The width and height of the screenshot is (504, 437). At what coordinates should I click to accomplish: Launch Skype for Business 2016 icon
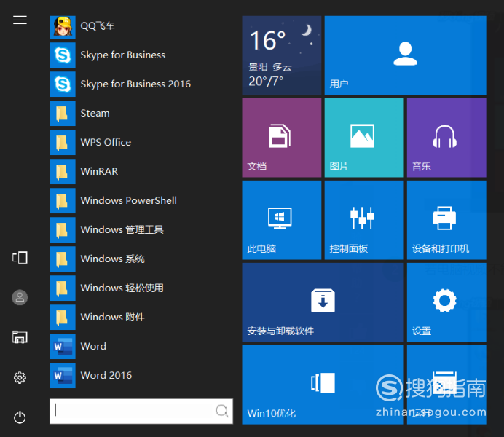click(x=63, y=84)
